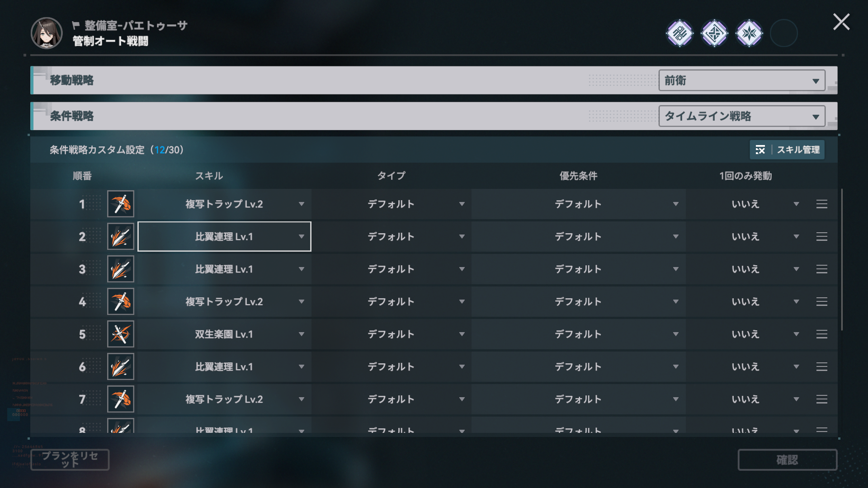Click the 比翼連理 skill icon in row 3
This screenshot has width=868, height=488.
pyautogui.click(x=120, y=269)
